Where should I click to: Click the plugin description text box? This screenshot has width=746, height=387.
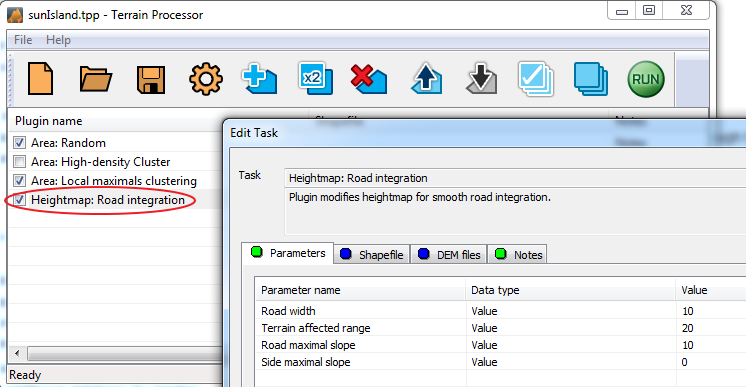pyautogui.click(x=515, y=211)
